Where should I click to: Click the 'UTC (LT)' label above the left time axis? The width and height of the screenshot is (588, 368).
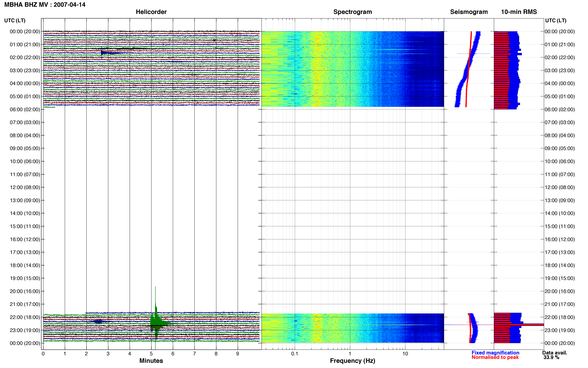coord(15,20)
